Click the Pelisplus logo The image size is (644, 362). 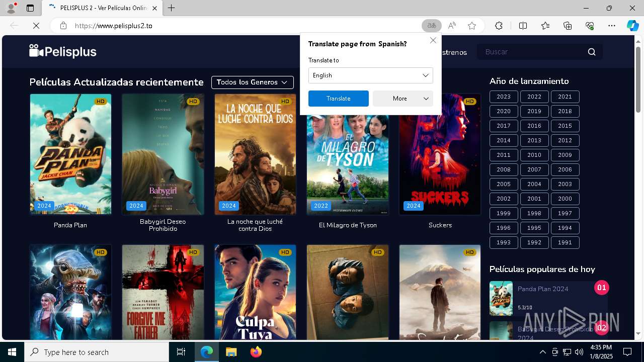[63, 51]
